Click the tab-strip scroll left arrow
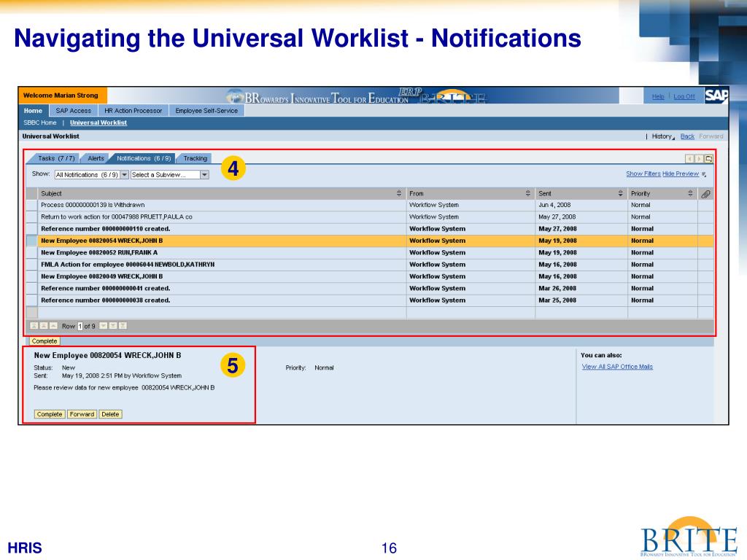 point(689,158)
